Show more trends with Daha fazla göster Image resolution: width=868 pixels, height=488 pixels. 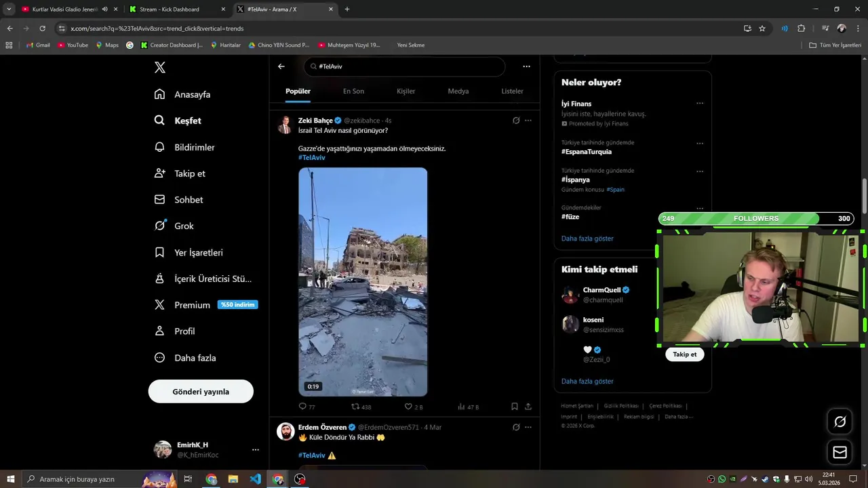[x=587, y=239]
